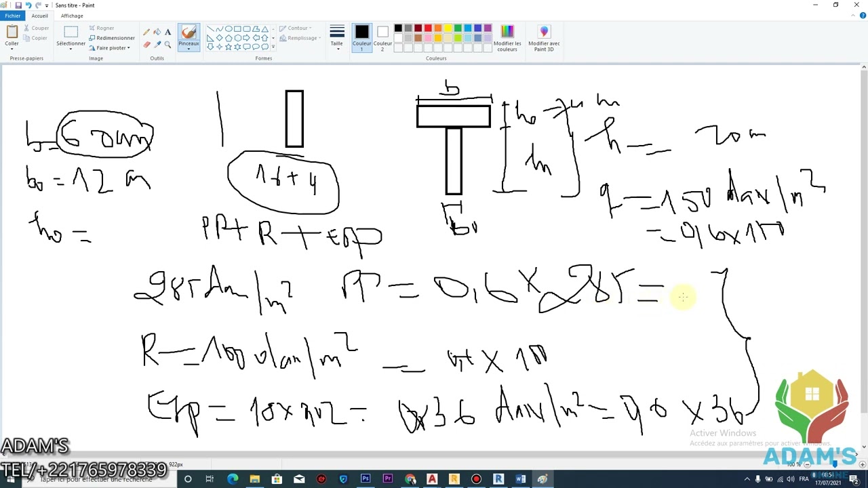Click the Save icon in title bar
The image size is (868, 488).
(x=18, y=5)
